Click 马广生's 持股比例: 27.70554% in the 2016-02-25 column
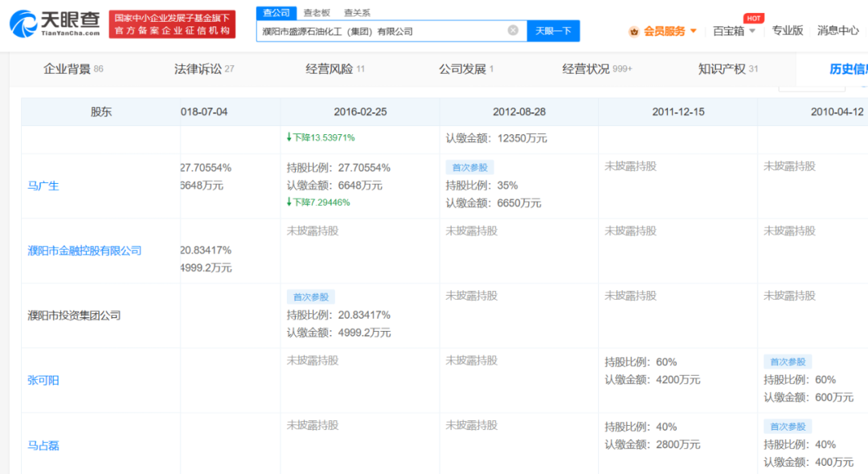The width and height of the screenshot is (868, 474). point(338,168)
